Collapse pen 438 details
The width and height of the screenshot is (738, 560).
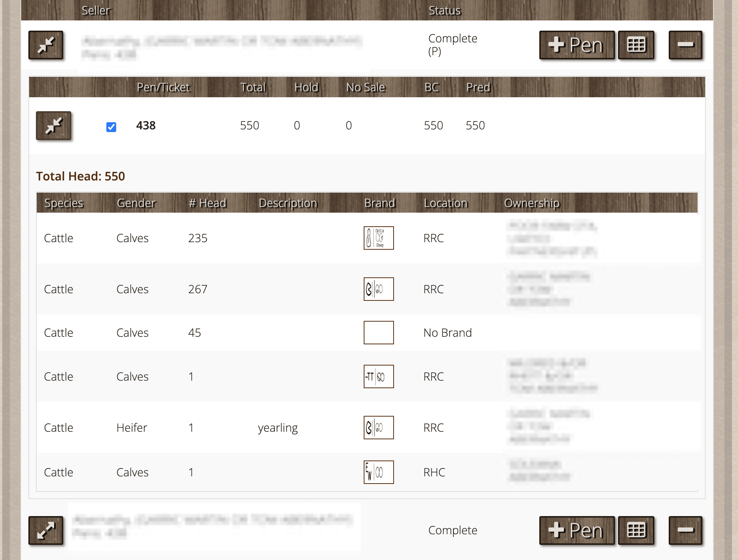coord(53,126)
